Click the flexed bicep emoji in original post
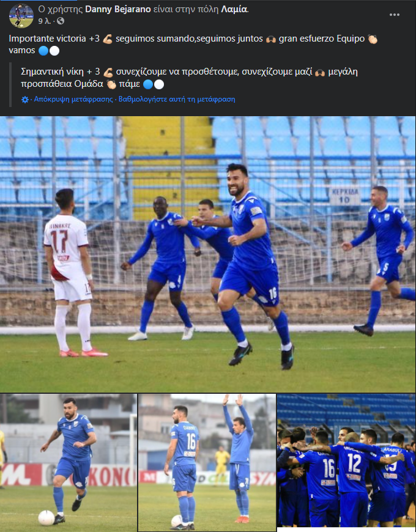Viewport: 416px width, 532px height. click(x=108, y=39)
